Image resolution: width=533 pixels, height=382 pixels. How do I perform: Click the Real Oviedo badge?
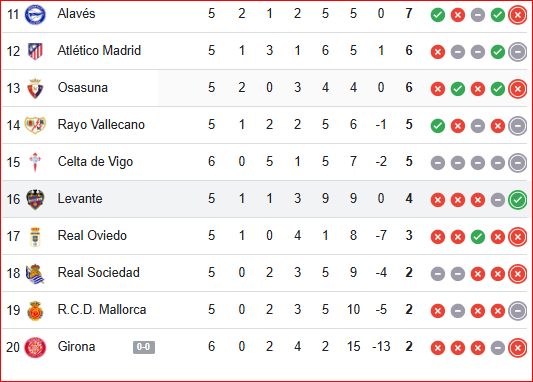pos(35,237)
